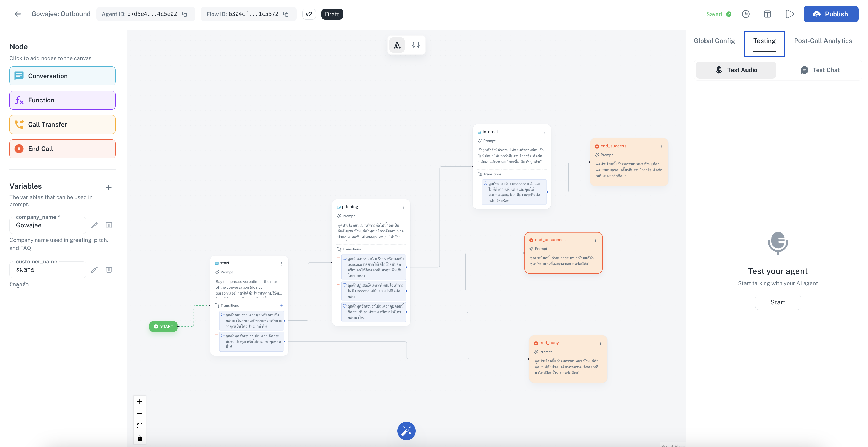The width and height of the screenshot is (868, 447).
Task: Add a new variable with plus icon
Action: point(108,187)
